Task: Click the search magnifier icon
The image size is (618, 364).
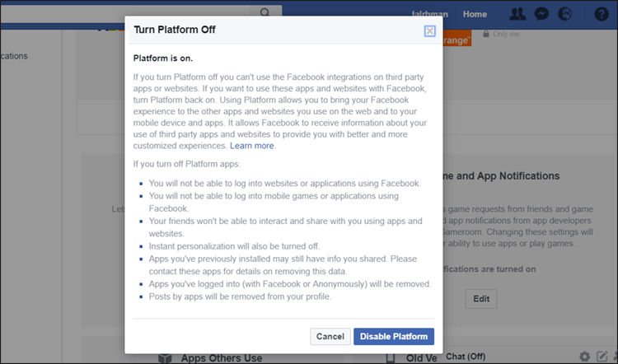Action: tap(265, 14)
